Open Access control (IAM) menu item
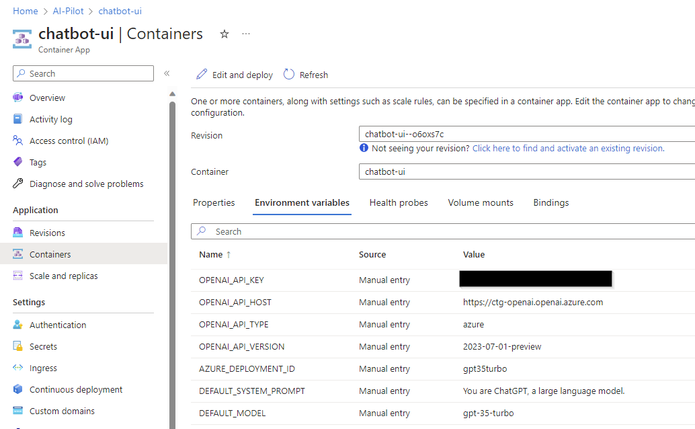Screen dimensions: 695x429 (x=69, y=140)
